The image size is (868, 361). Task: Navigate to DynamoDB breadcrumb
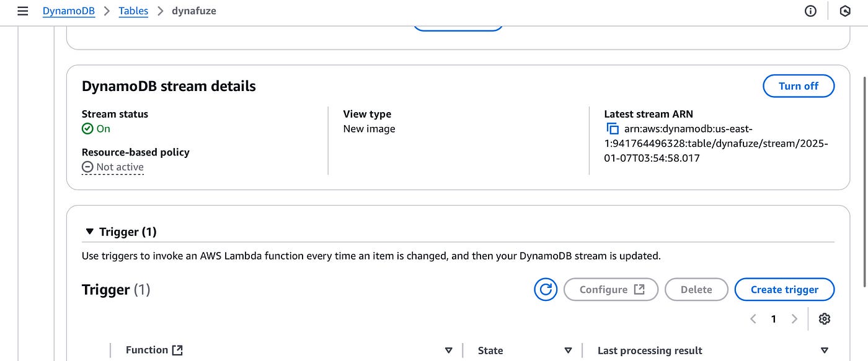pos(69,11)
